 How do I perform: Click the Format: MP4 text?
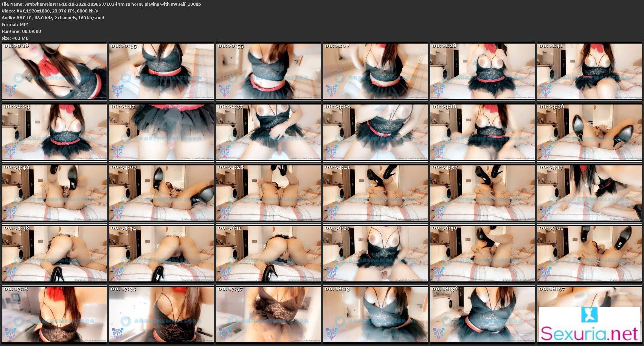[15, 25]
